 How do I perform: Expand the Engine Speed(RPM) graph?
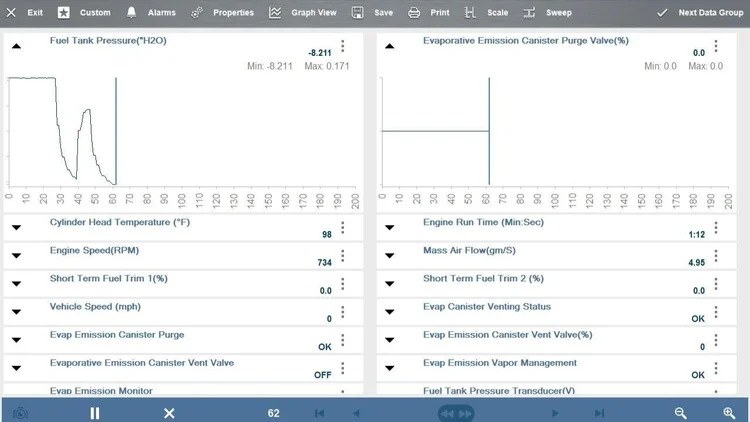pos(16,255)
